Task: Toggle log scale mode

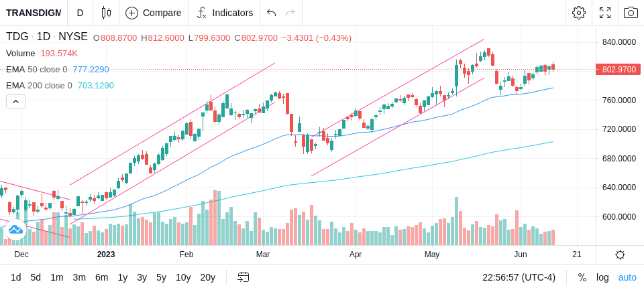Action: tap(602, 277)
